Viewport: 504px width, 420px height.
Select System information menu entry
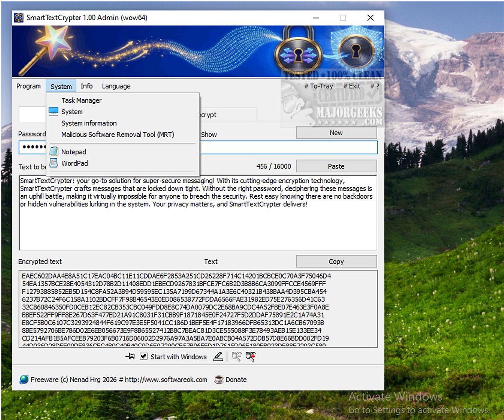click(123, 123)
